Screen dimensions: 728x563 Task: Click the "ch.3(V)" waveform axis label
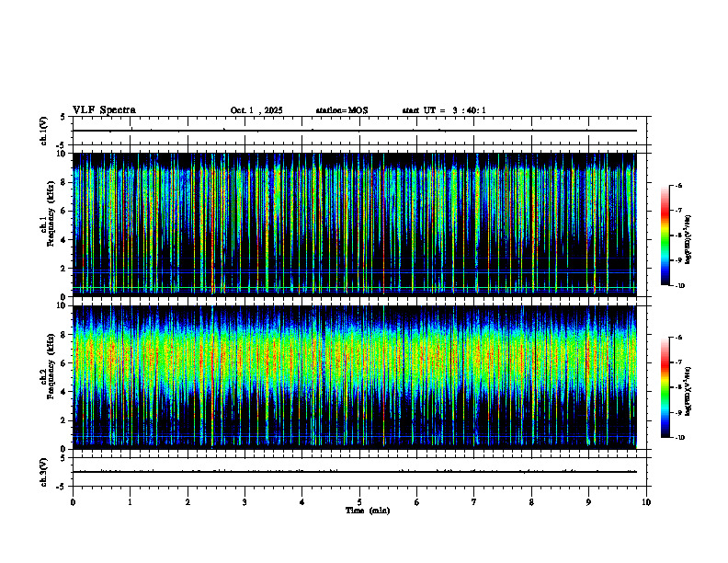tap(43, 472)
